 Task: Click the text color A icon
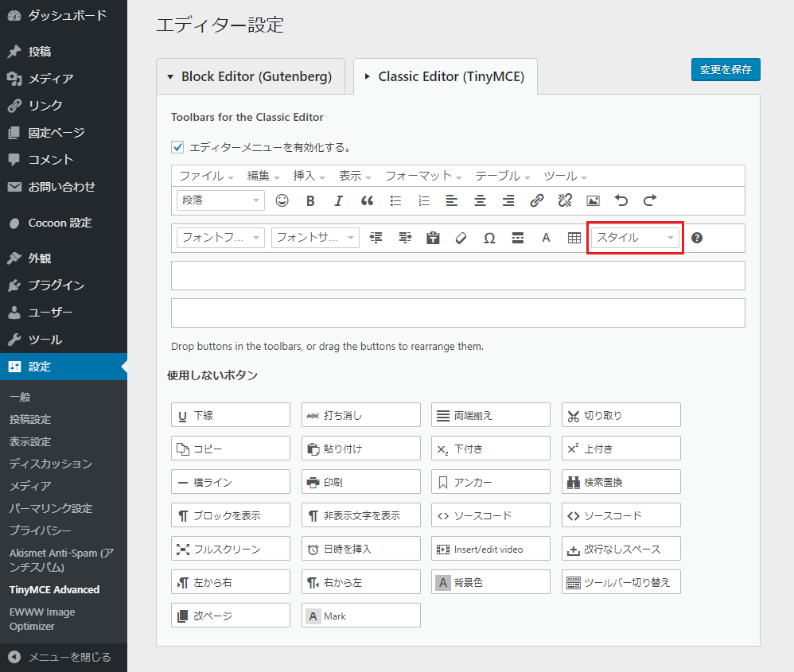coord(546,238)
